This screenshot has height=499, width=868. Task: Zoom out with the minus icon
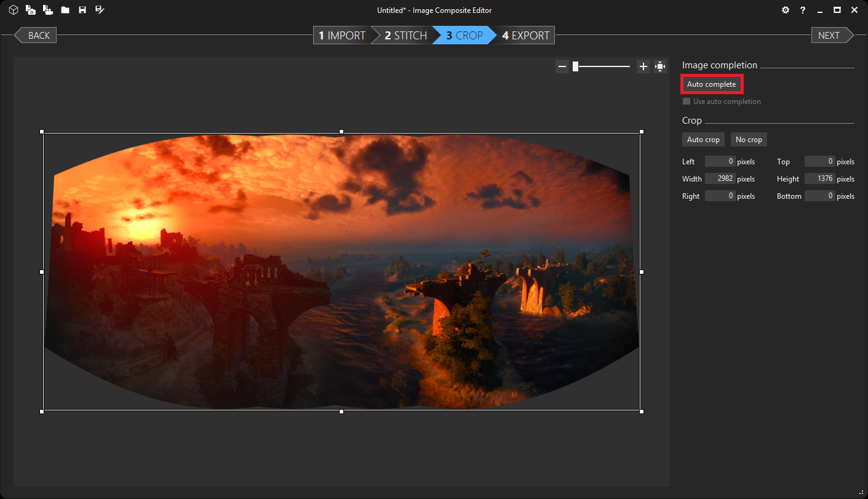[562, 66]
